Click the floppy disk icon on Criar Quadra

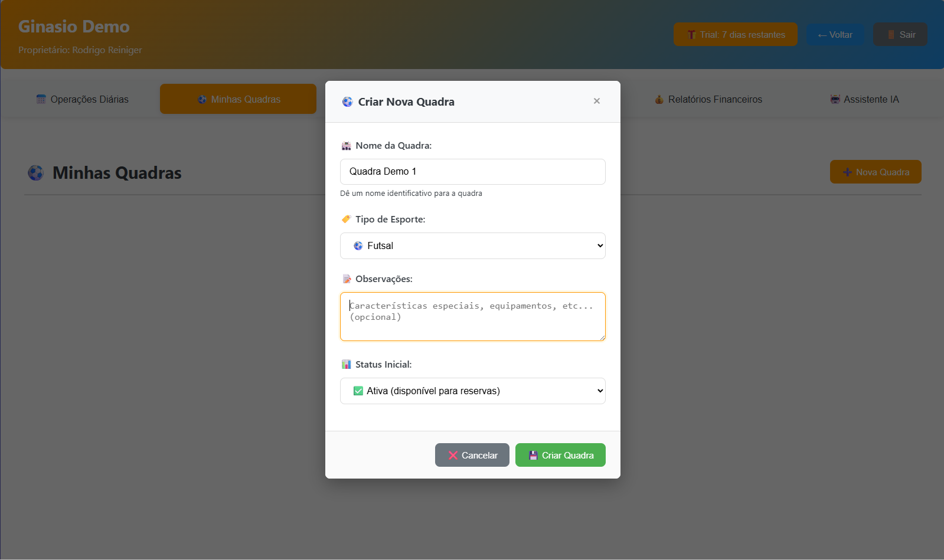(533, 456)
